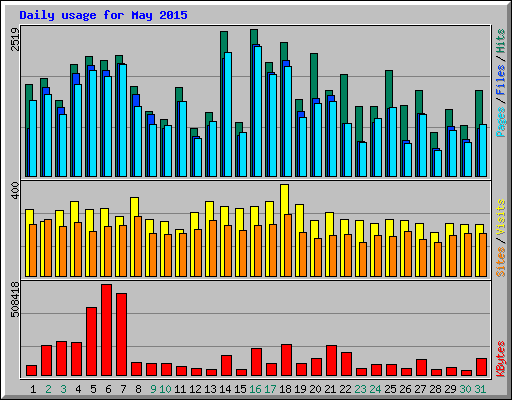The width and height of the screenshot is (512, 400).
Task: Click day 2 axis label
Action: pyautogui.click(x=48, y=389)
